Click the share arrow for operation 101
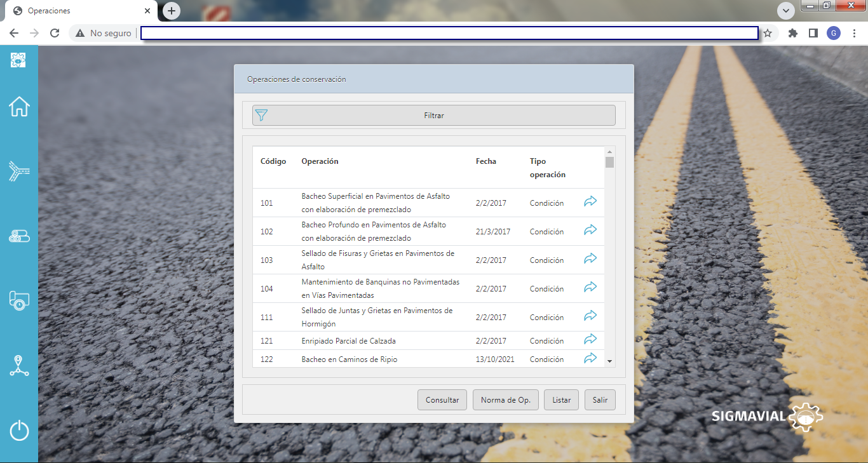The height and width of the screenshot is (463, 868). point(590,202)
